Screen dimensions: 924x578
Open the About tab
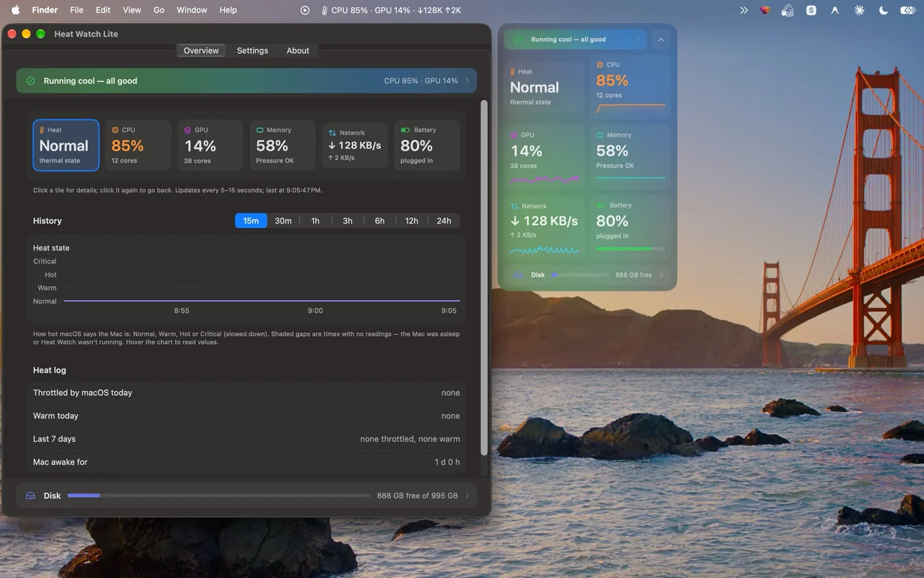[298, 50]
